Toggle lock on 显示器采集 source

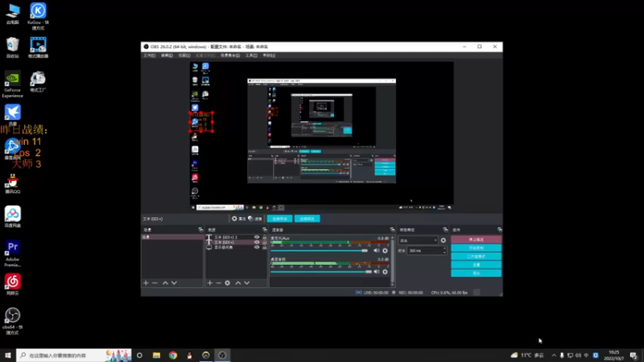click(x=265, y=247)
